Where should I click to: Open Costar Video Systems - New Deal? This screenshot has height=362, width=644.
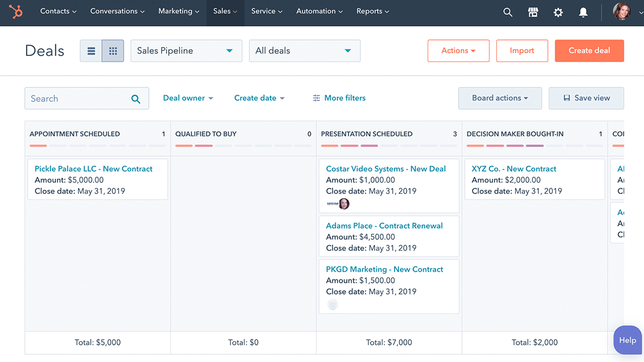pyautogui.click(x=386, y=169)
